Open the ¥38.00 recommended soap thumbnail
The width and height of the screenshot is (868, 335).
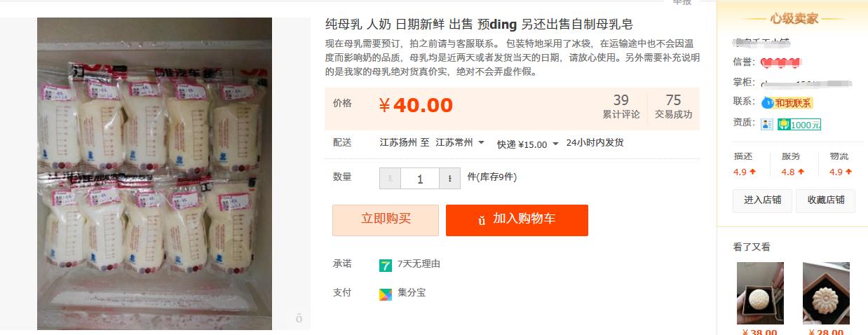pos(760,293)
